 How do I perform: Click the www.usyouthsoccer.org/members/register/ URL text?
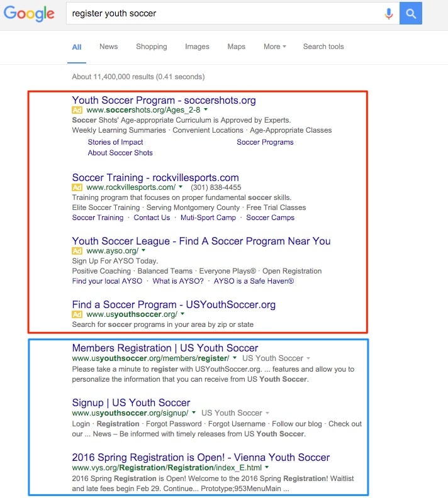click(x=150, y=358)
